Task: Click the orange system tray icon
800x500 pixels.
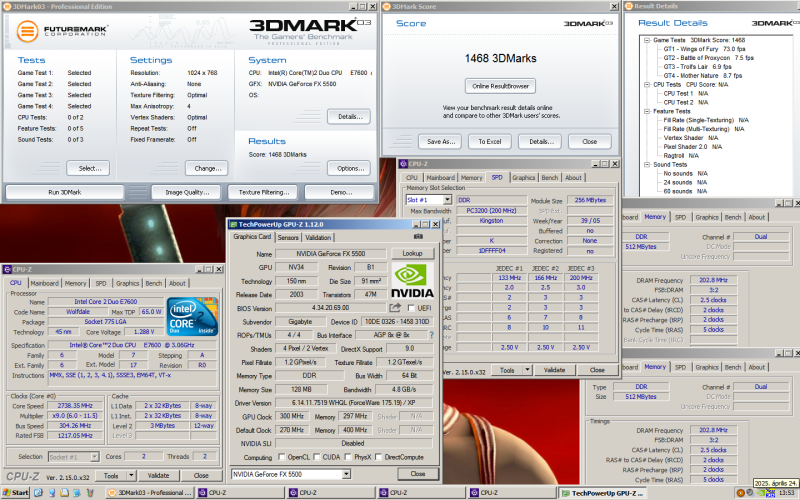Action: pyautogui.click(x=741, y=493)
